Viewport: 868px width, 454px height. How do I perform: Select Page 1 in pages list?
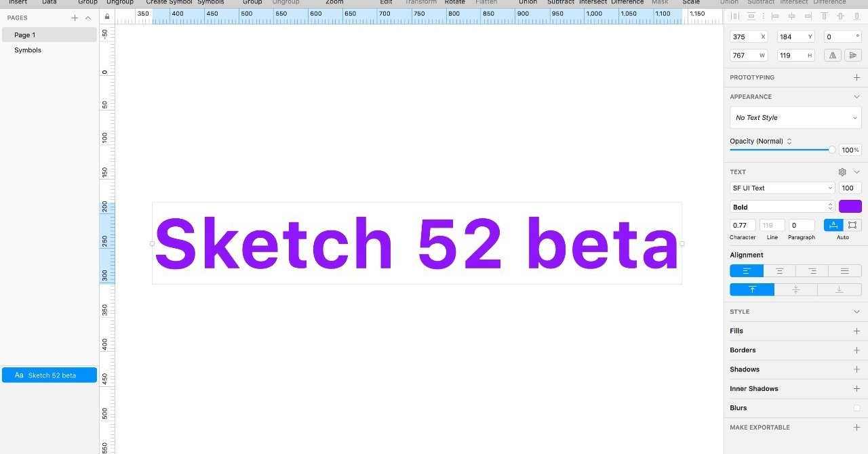pos(50,35)
